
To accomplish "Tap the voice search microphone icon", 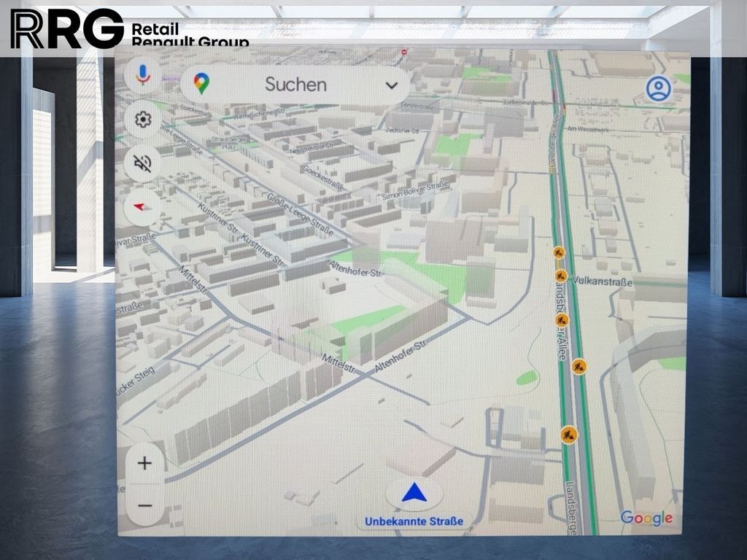I will 143,75.
